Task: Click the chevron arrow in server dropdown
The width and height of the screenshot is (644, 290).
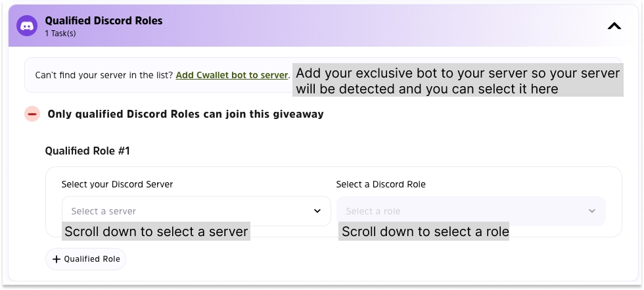Action: click(317, 210)
